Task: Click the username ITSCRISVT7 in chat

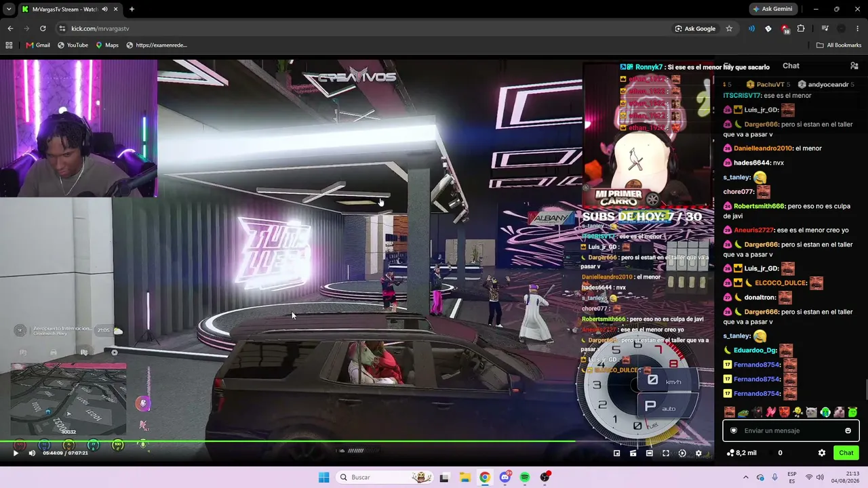Action: (x=742, y=96)
